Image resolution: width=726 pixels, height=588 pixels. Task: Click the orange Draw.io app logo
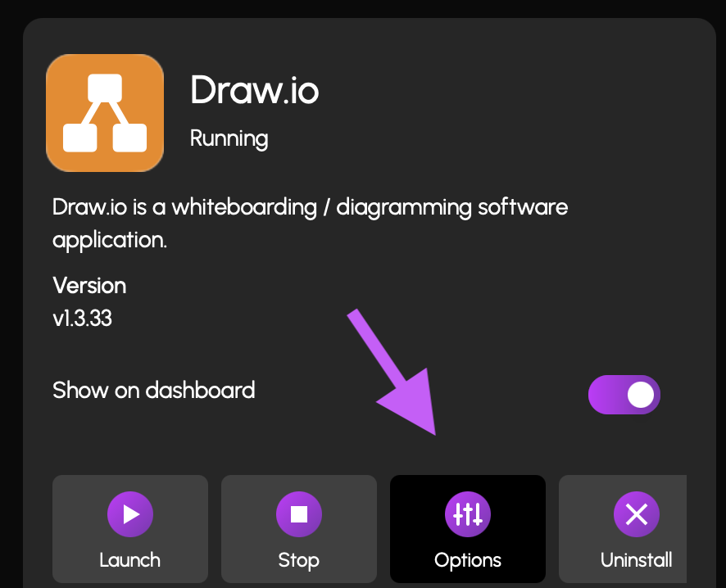click(x=105, y=113)
